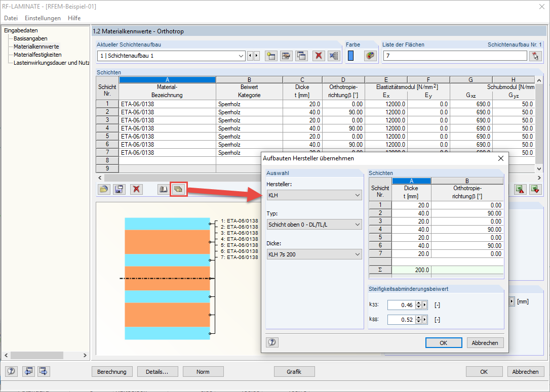Screen dimensions: 550x392
Task: Click Grafik button
Action: tap(294, 372)
